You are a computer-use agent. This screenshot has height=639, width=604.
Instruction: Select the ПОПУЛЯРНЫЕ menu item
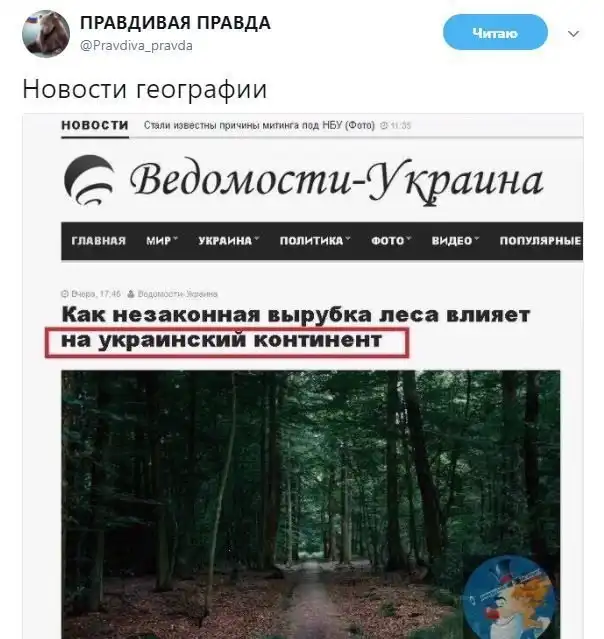point(540,241)
